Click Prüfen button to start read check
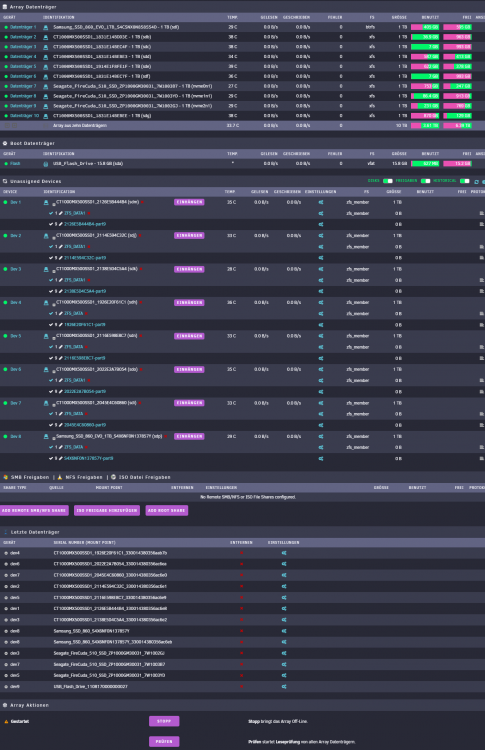 tap(164, 741)
